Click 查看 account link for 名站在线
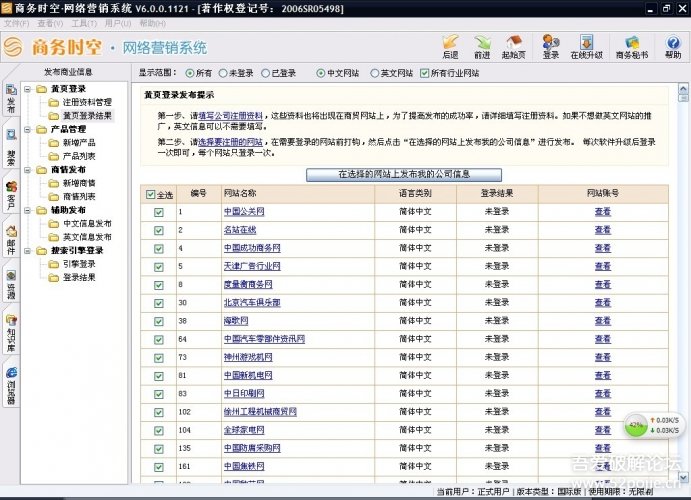This screenshot has width=691, height=500. pyautogui.click(x=602, y=230)
